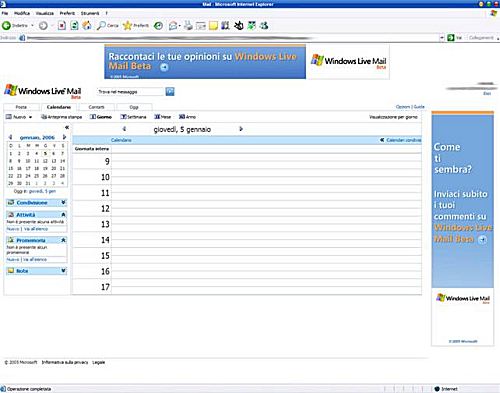Open address bar dropdown arrow
Viewport: 500px width, 393px height.
click(442, 38)
